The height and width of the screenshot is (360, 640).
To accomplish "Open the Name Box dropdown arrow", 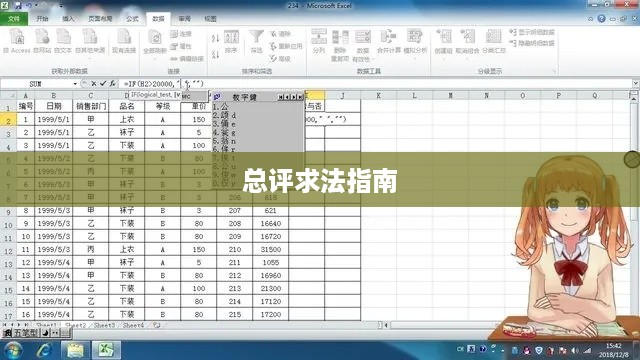I will click(x=75, y=84).
